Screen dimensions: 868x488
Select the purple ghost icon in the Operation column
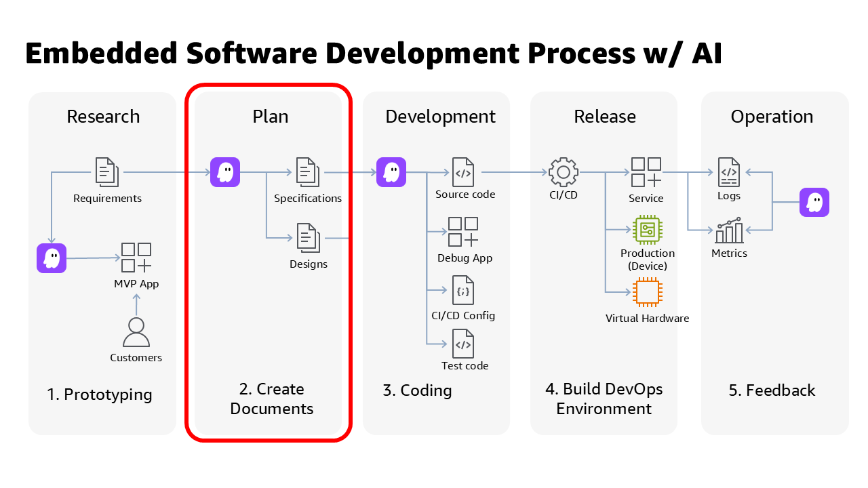tap(814, 202)
